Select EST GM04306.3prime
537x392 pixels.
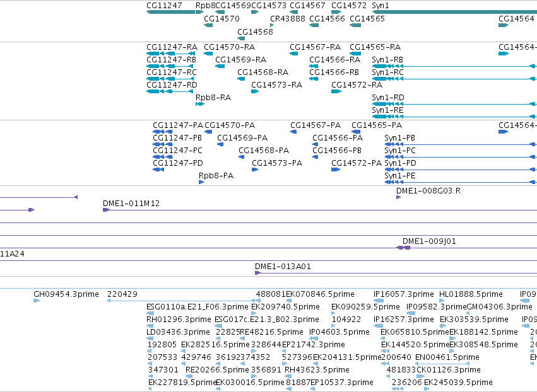500,307
